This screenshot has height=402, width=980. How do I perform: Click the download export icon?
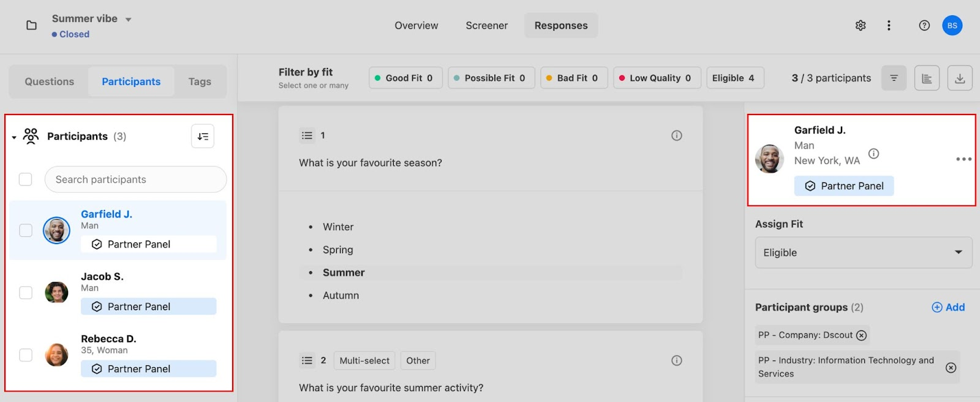click(960, 78)
